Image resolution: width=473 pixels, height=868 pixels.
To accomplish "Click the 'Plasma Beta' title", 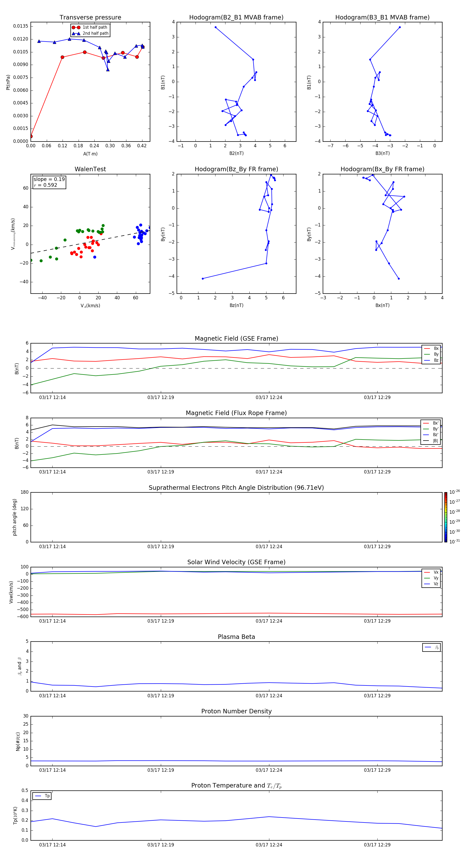I will click(x=236, y=637).
